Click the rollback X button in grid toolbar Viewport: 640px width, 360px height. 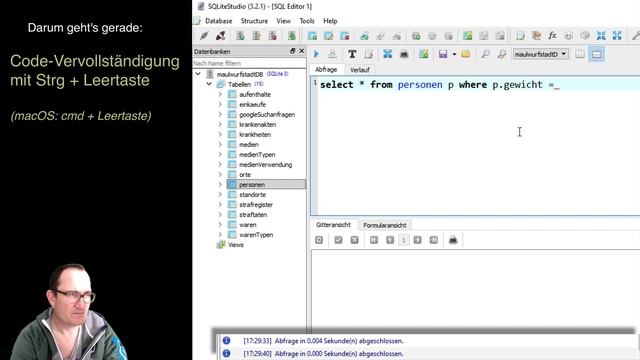coord(354,240)
